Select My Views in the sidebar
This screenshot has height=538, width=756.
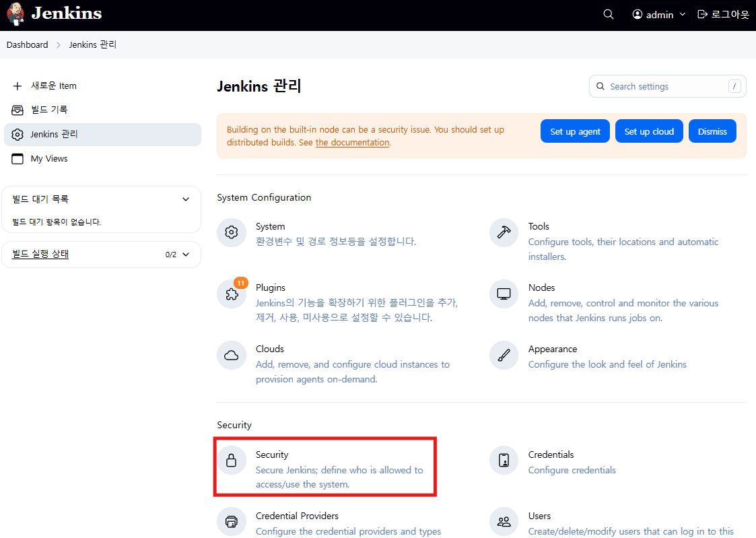49,159
